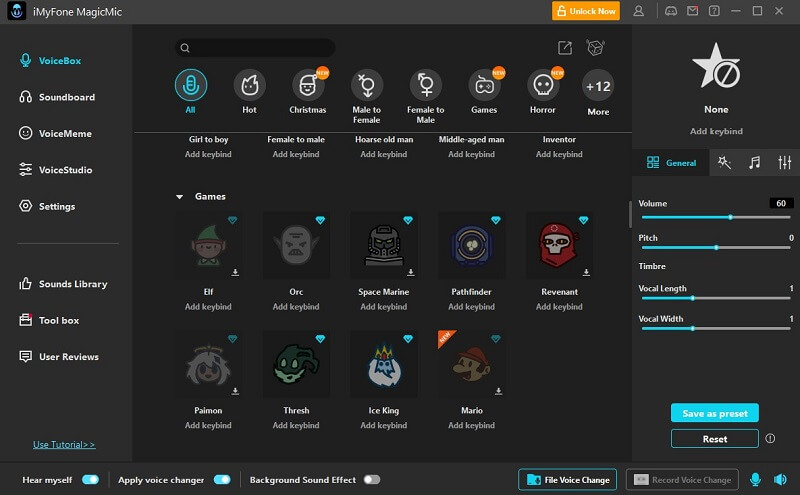800x495 pixels.
Task: Select the Horror category icon
Action: coord(543,85)
